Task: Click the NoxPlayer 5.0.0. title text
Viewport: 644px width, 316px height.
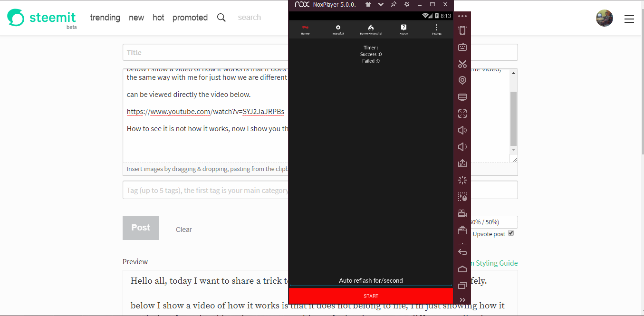Action: (x=334, y=4)
